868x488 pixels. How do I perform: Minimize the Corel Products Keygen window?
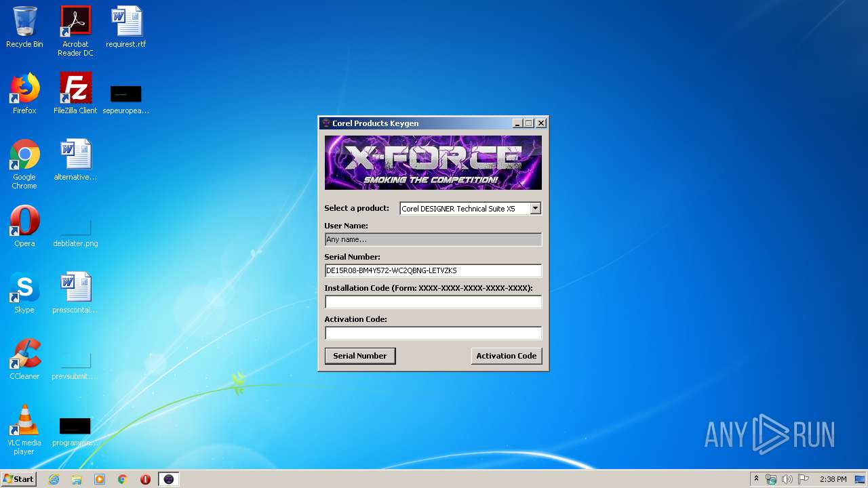pyautogui.click(x=518, y=123)
